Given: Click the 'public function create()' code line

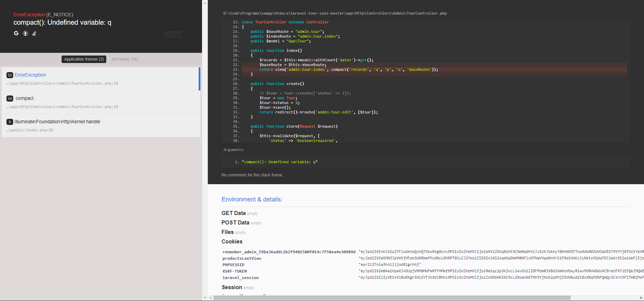Looking at the screenshot, I should pyautogui.click(x=277, y=84).
